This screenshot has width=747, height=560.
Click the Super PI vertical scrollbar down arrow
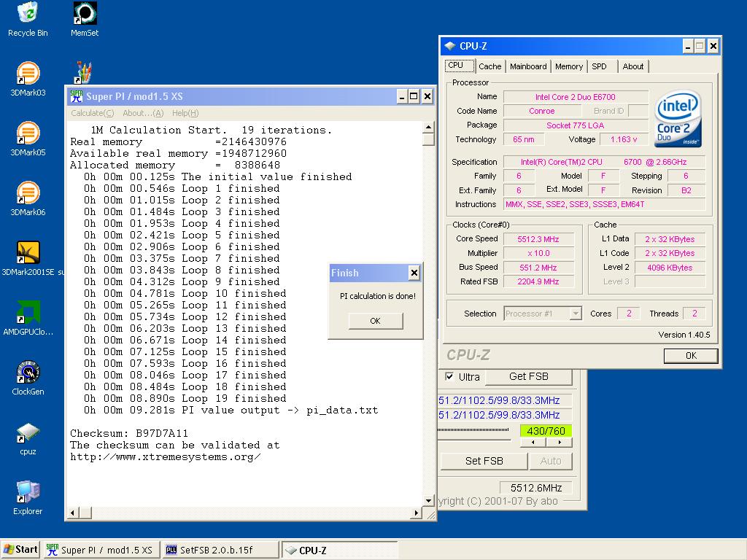428,500
